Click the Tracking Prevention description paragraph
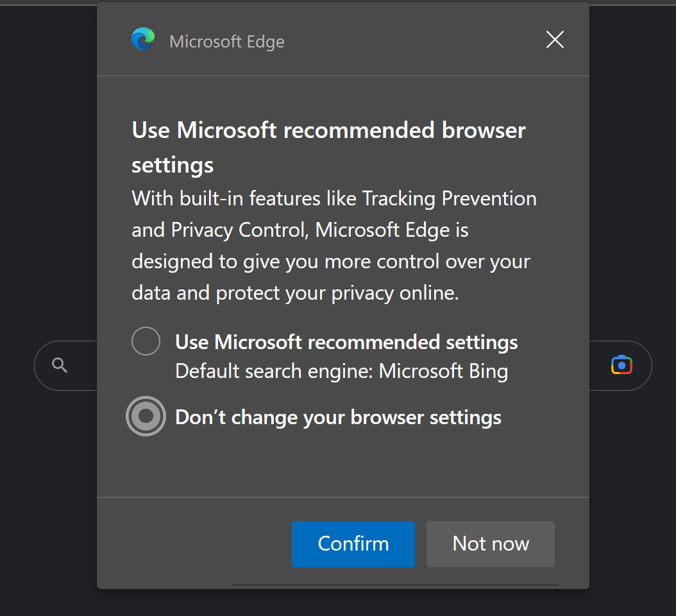 [334, 246]
